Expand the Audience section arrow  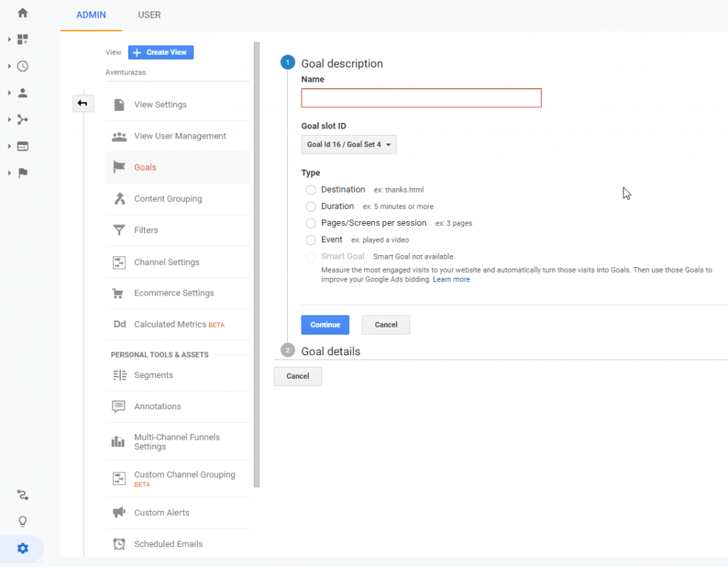coord(9,93)
